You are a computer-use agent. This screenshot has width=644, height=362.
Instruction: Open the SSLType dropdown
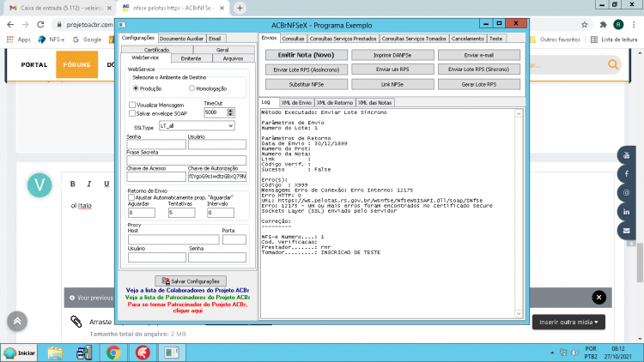(x=197, y=126)
